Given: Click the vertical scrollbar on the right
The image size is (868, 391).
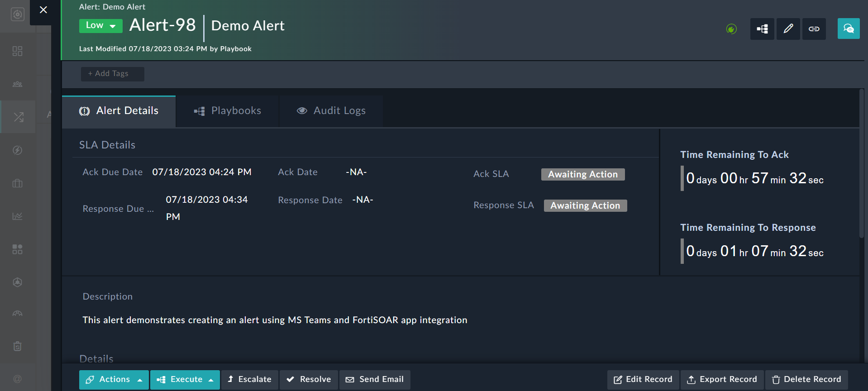Looking at the screenshot, I should pos(862,163).
